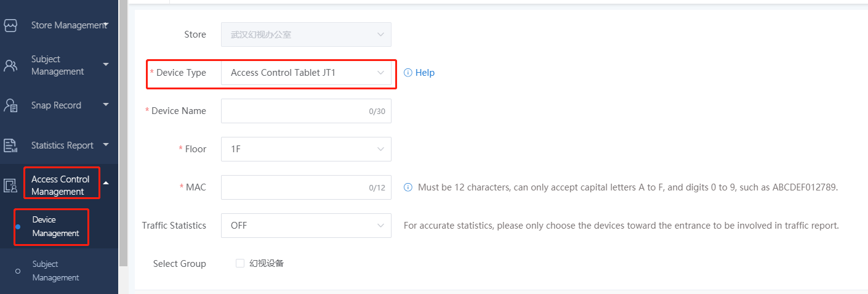
Task: Check the 幻视设备 group checkbox
Action: coord(240,264)
